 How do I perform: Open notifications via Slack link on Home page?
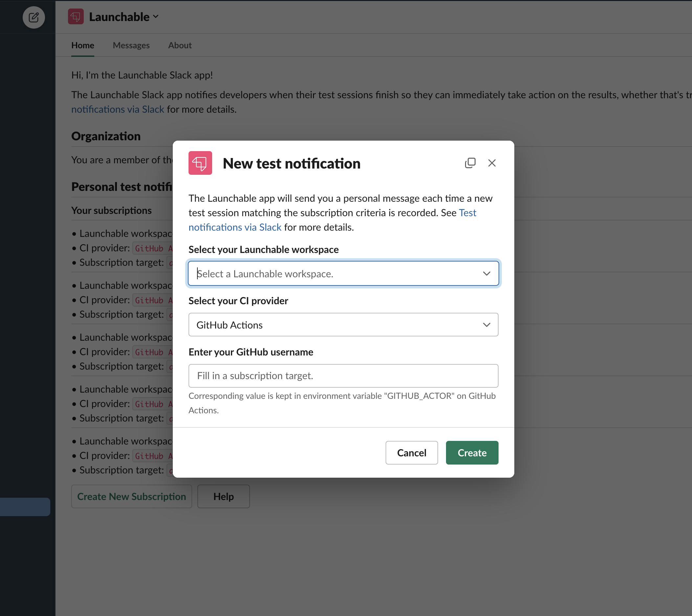[118, 109]
